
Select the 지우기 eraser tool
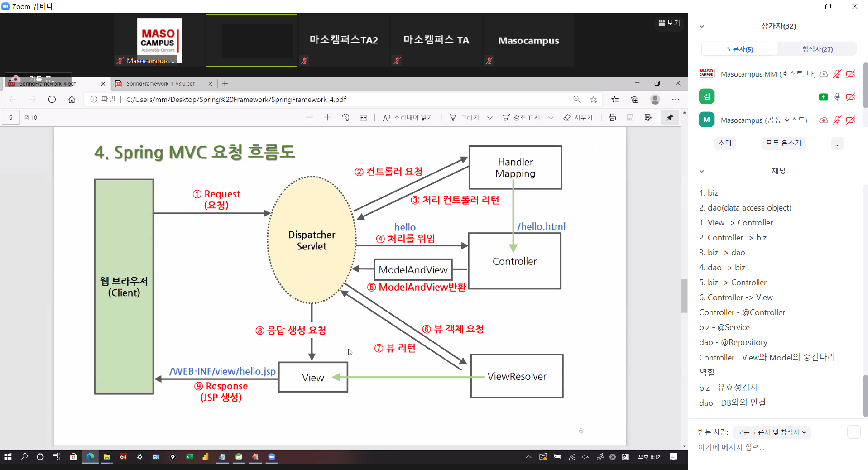pyautogui.click(x=578, y=118)
